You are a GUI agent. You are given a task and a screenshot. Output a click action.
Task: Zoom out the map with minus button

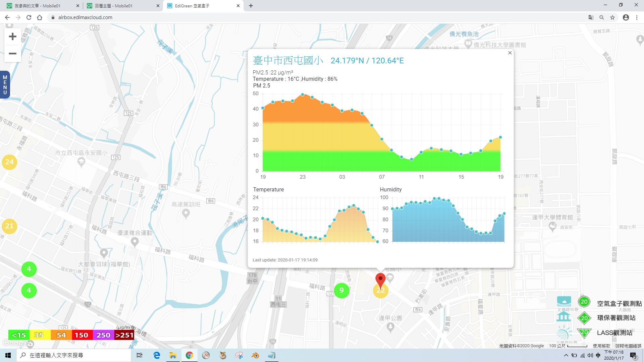[12, 54]
